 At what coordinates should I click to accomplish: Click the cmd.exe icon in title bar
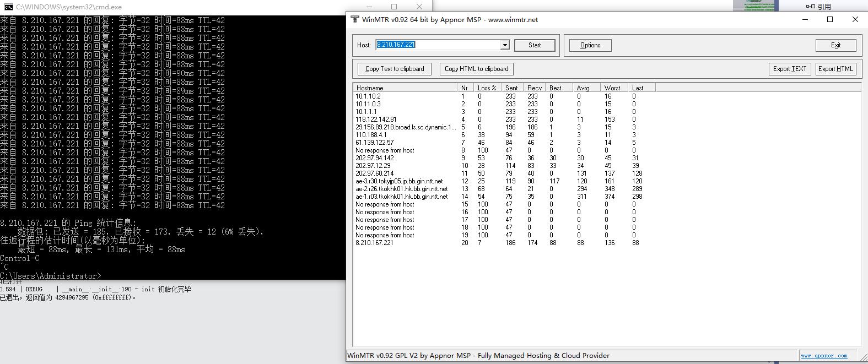coord(8,7)
